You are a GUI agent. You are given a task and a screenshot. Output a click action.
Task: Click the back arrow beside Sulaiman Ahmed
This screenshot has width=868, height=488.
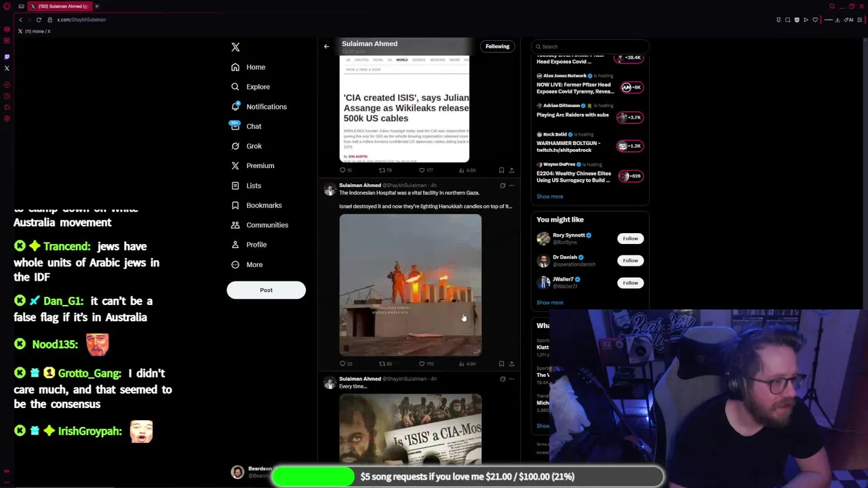click(x=326, y=46)
